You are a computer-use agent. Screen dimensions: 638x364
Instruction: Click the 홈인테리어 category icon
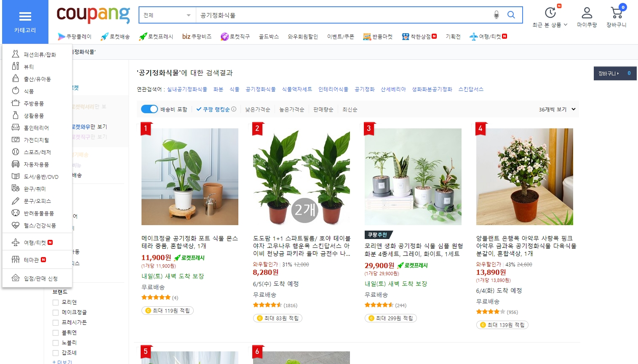click(16, 127)
